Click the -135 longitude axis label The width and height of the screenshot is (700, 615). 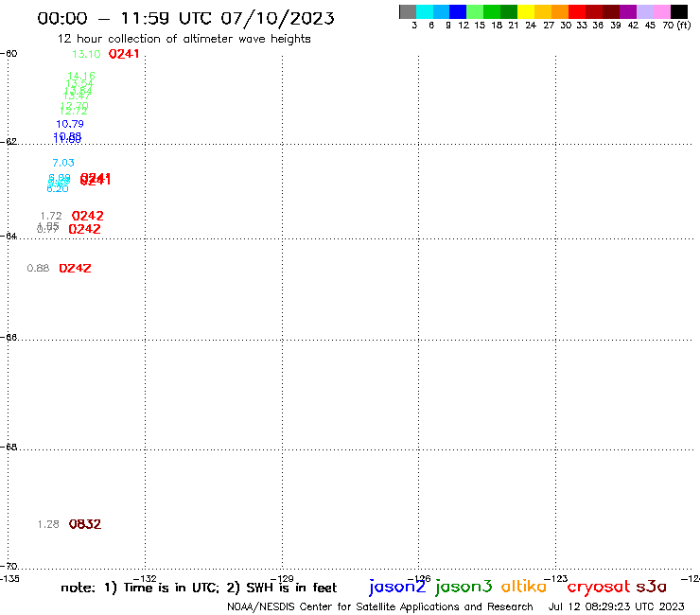pyautogui.click(x=9, y=579)
